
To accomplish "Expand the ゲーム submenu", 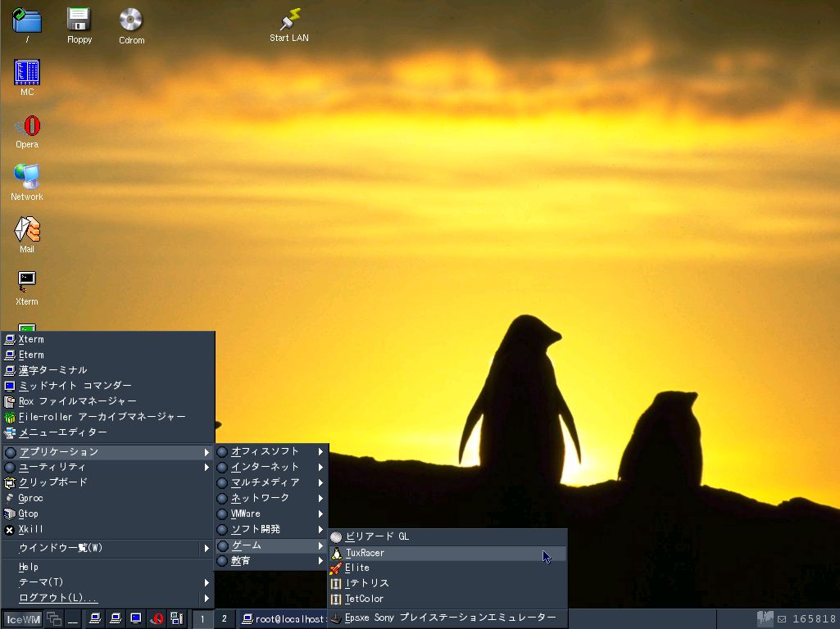I will tap(271, 545).
